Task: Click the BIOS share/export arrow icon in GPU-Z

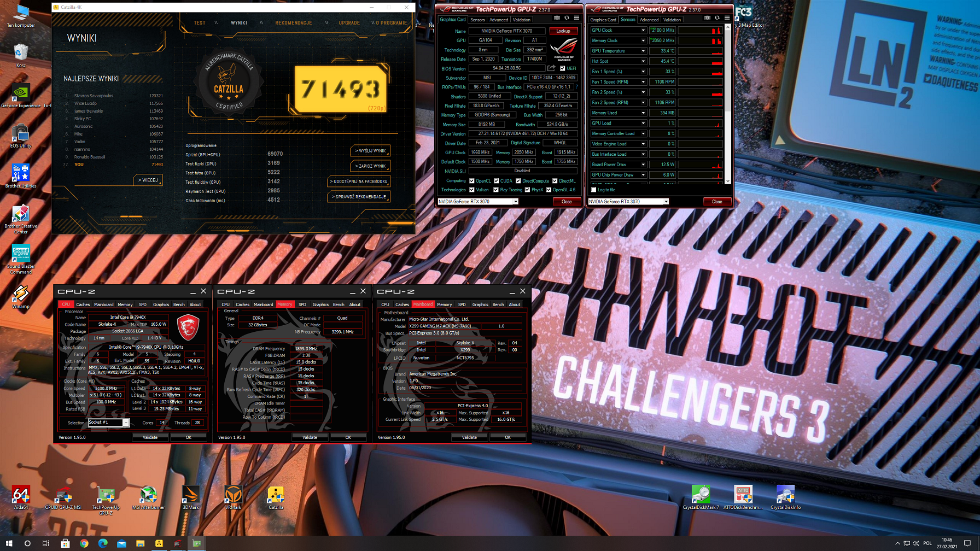Action: pyautogui.click(x=551, y=68)
